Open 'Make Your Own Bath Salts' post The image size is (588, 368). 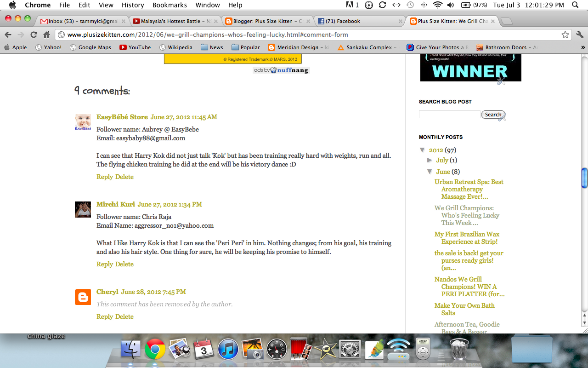[x=464, y=309]
